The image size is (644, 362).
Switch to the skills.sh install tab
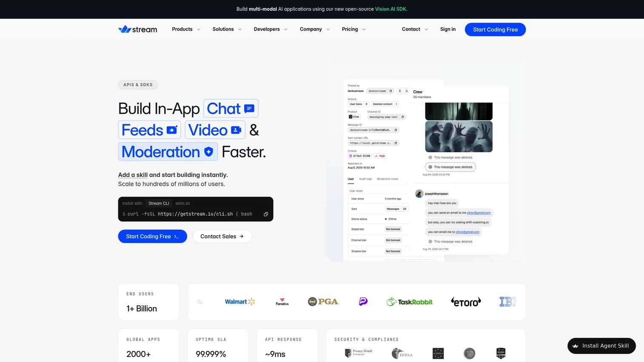tap(182, 203)
